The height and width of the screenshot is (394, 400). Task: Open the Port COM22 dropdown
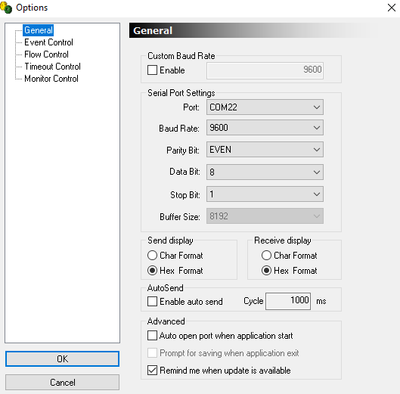pyautogui.click(x=265, y=107)
